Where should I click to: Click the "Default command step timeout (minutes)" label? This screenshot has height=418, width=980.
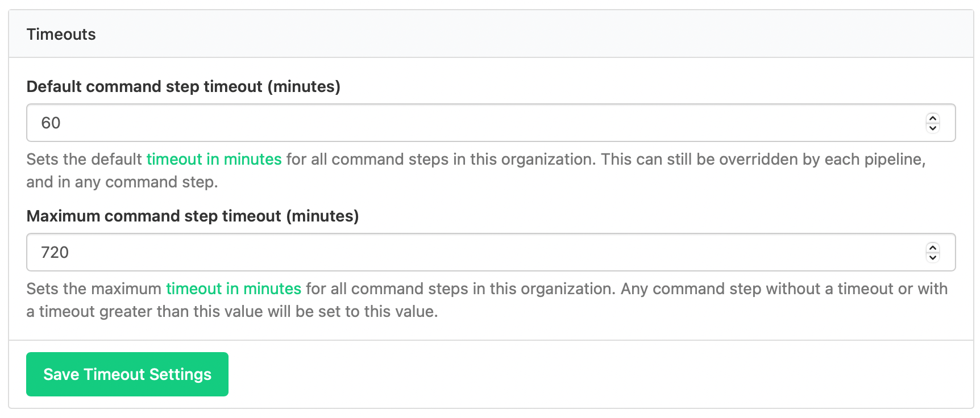(183, 86)
